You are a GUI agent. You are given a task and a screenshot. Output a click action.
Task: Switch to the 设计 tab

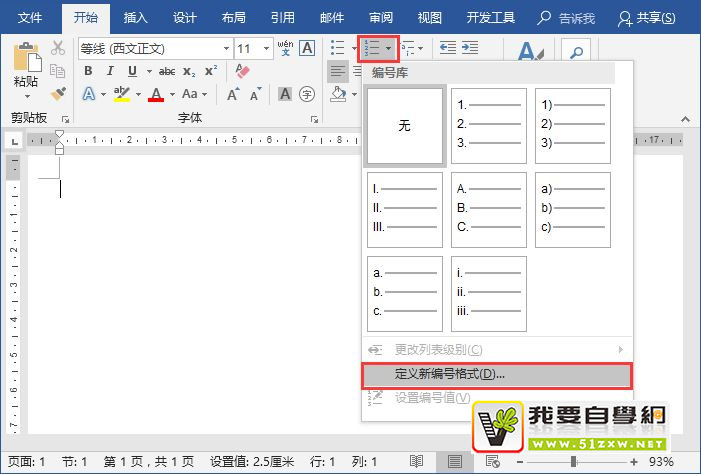pyautogui.click(x=185, y=17)
